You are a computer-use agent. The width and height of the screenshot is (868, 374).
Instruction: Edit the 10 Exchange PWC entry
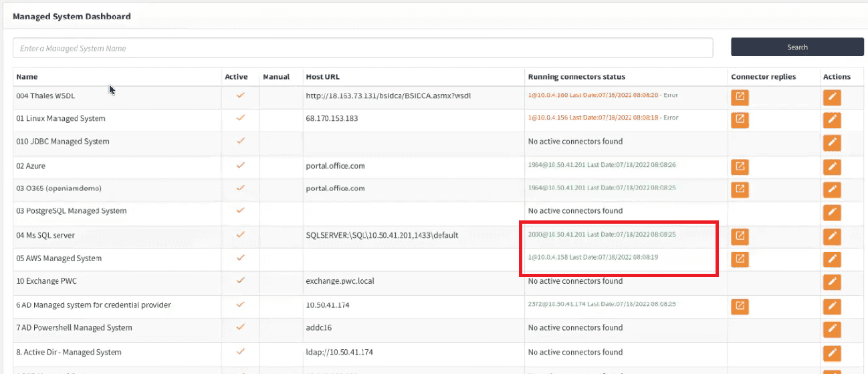click(832, 282)
